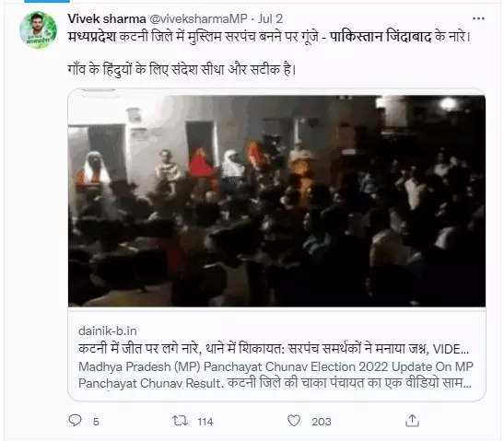504x441 pixels.
Task: Open the Hindi headline in link card
Action: click(274, 349)
